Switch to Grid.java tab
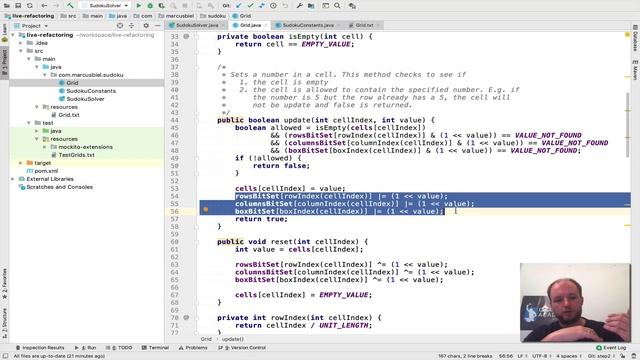The width and height of the screenshot is (640, 360). (x=250, y=25)
